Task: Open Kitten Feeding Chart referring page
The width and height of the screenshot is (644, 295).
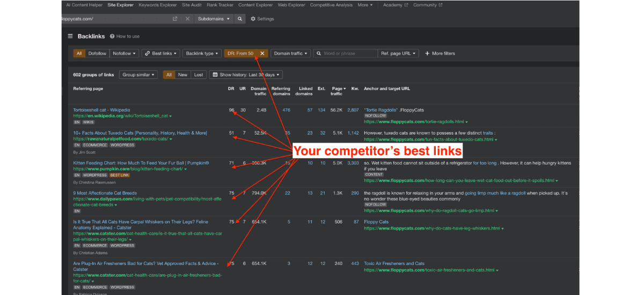Action: tap(141, 163)
